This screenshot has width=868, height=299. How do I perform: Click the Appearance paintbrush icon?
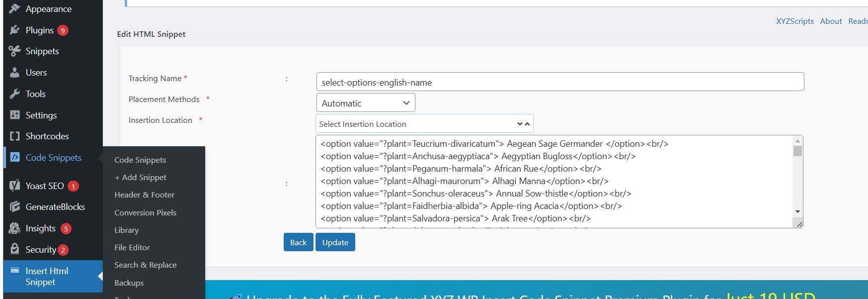[15, 9]
